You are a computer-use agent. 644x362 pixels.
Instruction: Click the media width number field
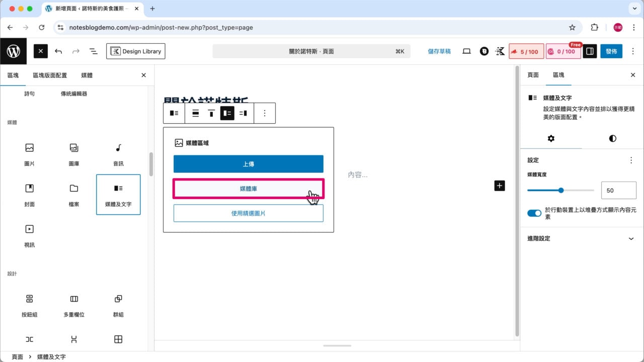(x=618, y=191)
